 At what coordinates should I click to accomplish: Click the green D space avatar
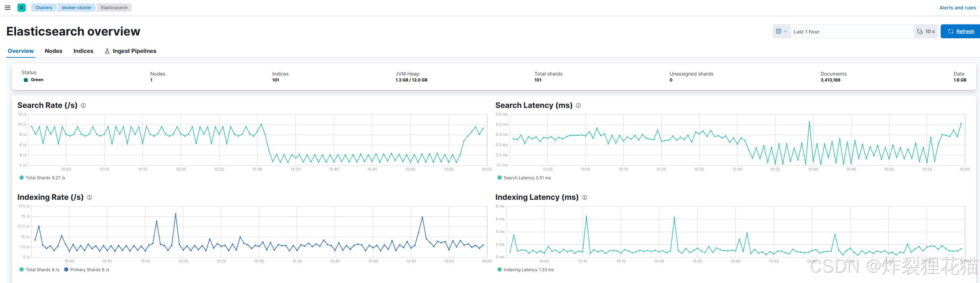22,8
